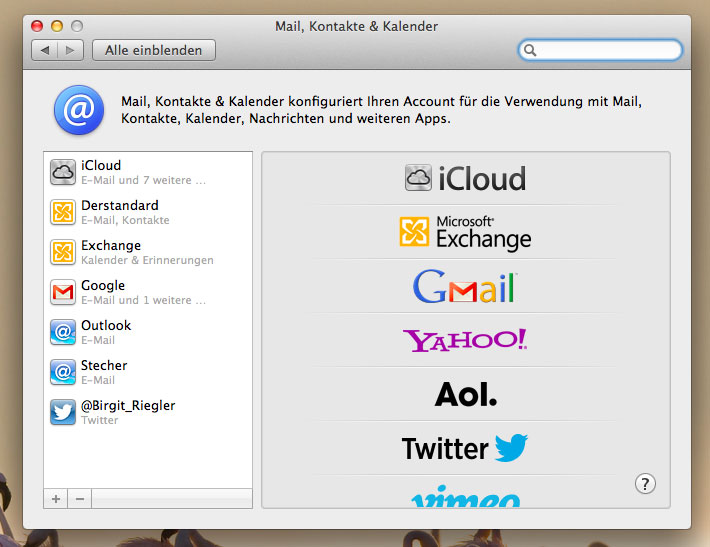Click the plus button to add account
The image size is (710, 547).
56,499
